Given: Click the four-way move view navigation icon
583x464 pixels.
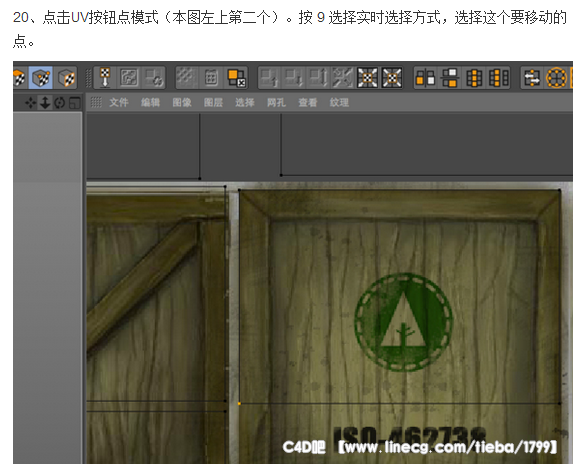Looking at the screenshot, I should click(x=31, y=103).
